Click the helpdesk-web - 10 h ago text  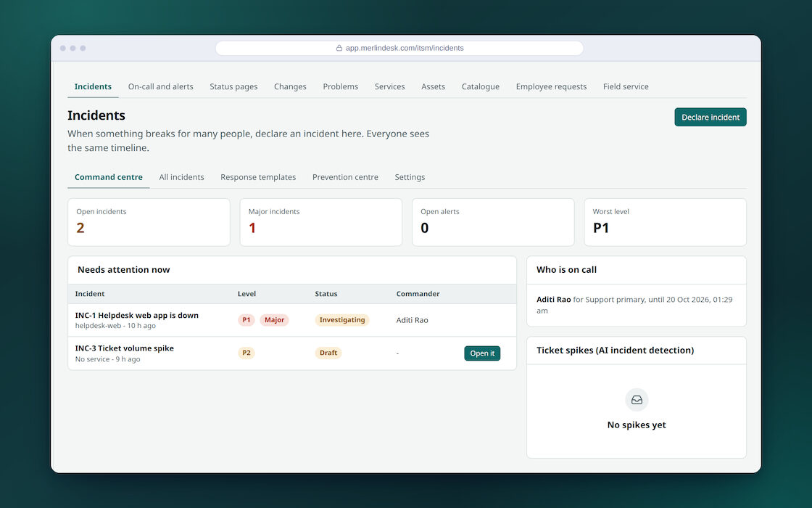pyautogui.click(x=115, y=326)
